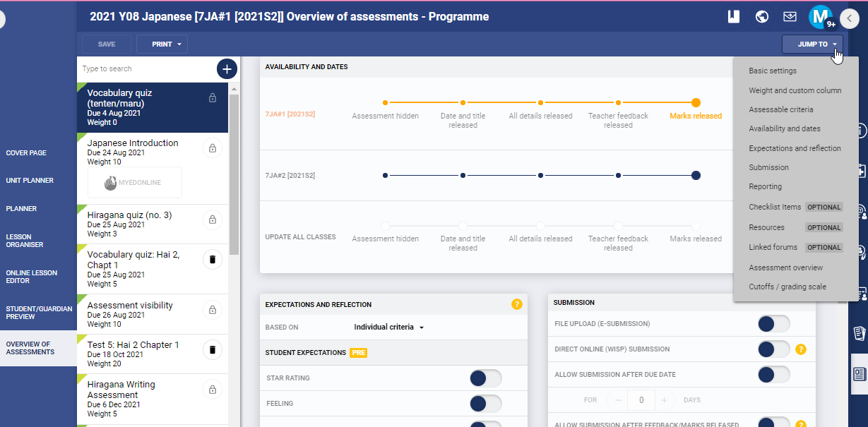Select Assessable criteria in Jump To menu
868x427 pixels.
(x=780, y=109)
